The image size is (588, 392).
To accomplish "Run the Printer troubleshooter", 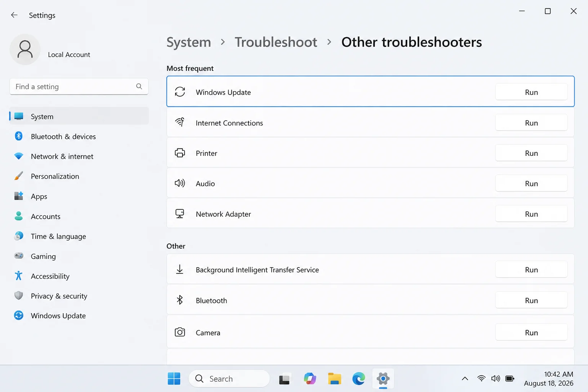I will [531, 153].
